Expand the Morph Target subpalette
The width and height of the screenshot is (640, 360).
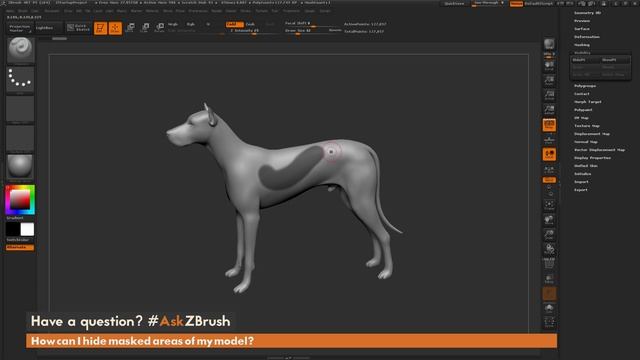[x=588, y=102]
